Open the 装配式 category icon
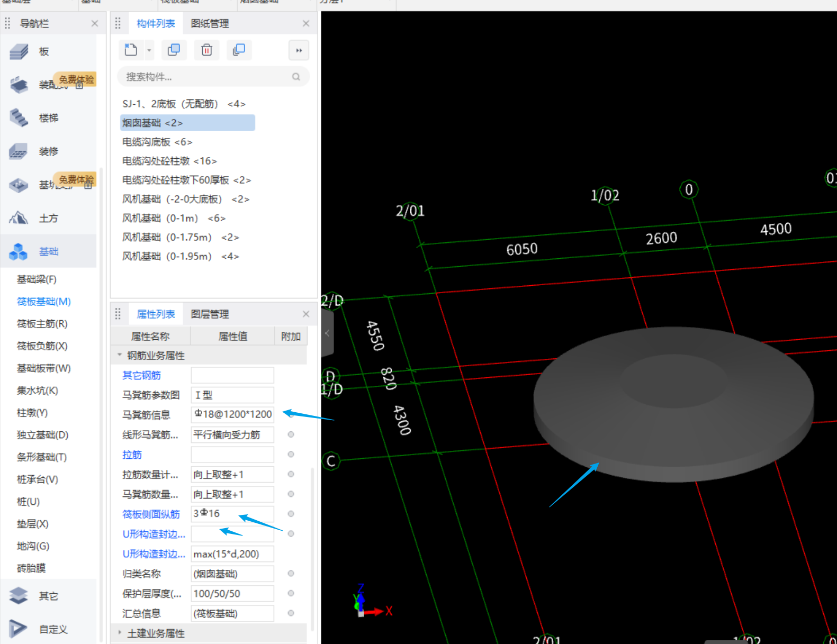 click(19, 85)
